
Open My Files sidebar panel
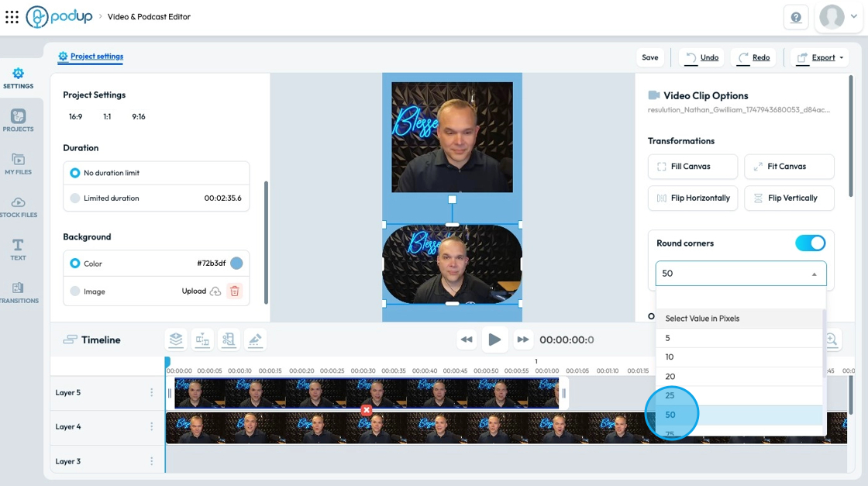click(19, 164)
